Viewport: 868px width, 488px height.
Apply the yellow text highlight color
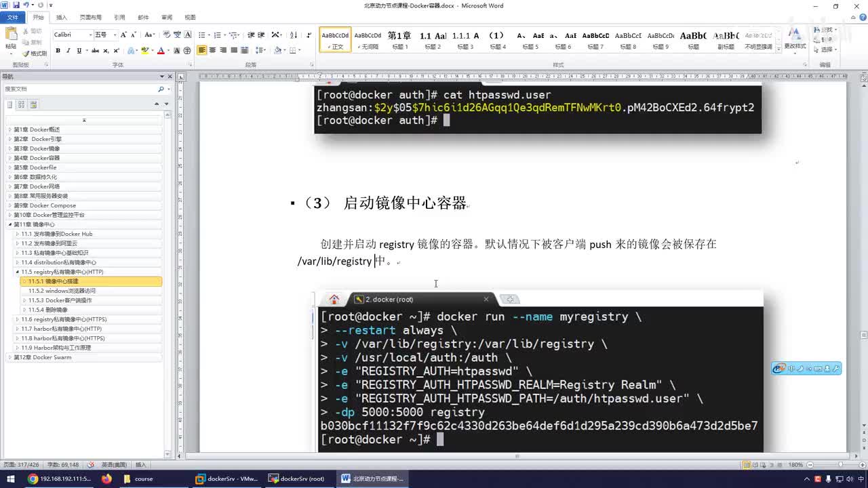tap(144, 51)
